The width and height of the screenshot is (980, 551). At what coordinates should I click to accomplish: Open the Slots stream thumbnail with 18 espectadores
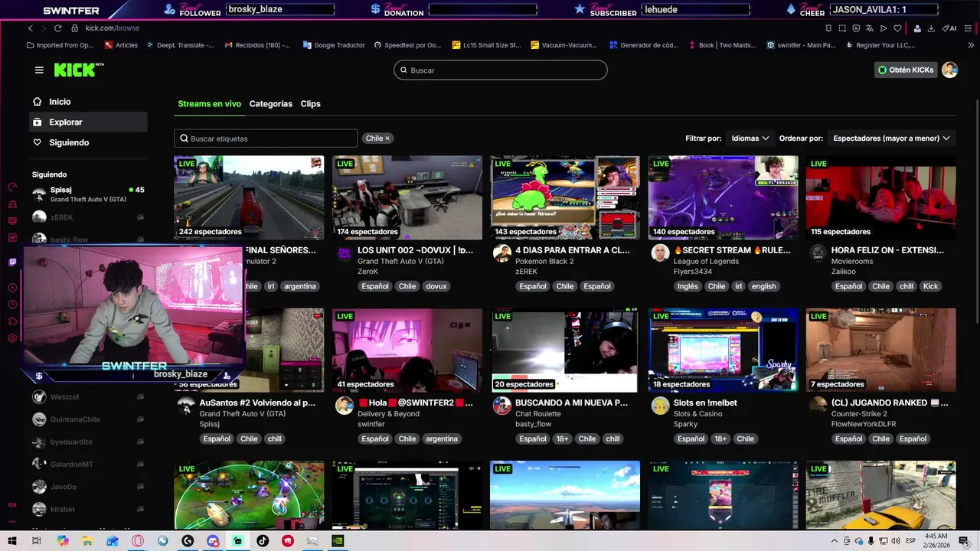pyautogui.click(x=724, y=350)
